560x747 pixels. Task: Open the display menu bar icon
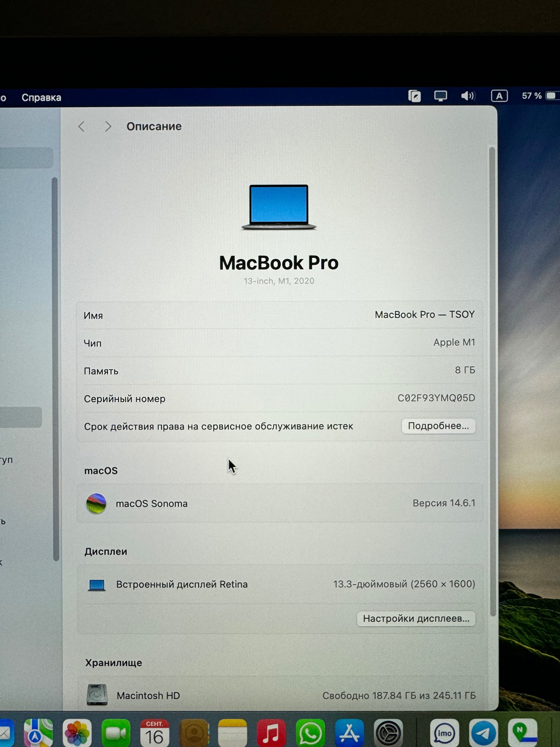[x=441, y=96]
